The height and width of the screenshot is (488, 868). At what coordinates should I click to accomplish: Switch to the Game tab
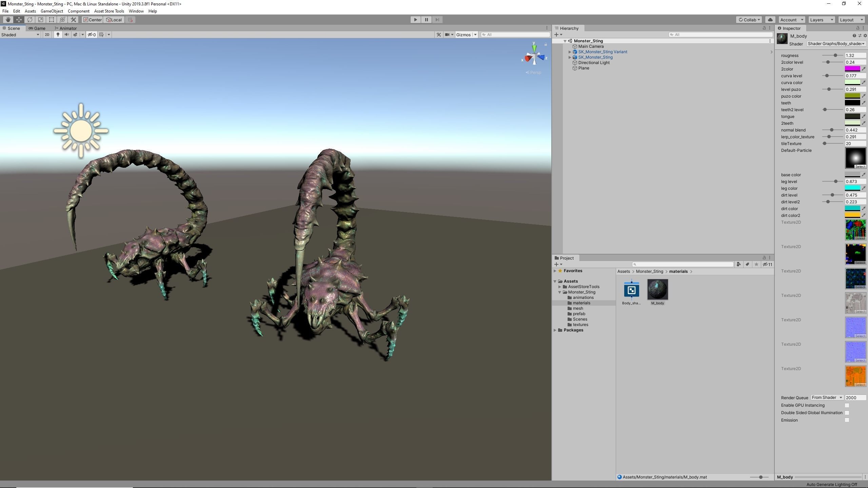coord(37,28)
